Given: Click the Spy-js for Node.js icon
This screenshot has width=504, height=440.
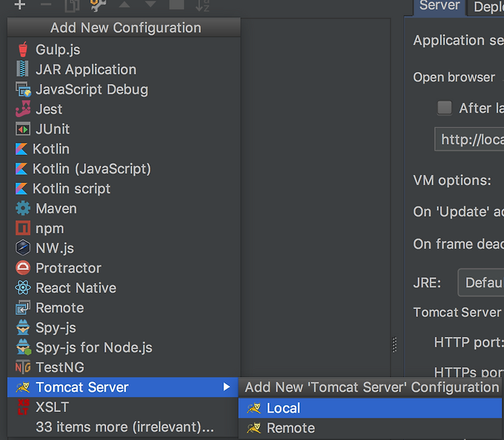Looking at the screenshot, I should [24, 348].
